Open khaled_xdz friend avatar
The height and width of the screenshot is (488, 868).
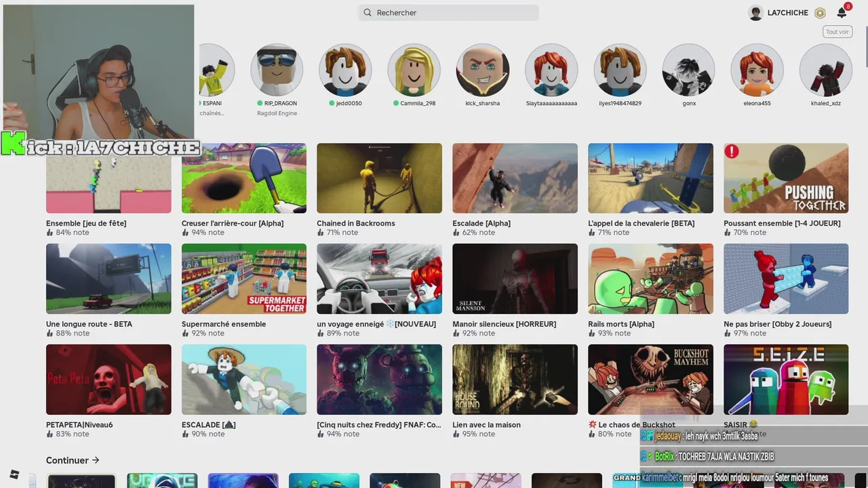[x=825, y=70]
